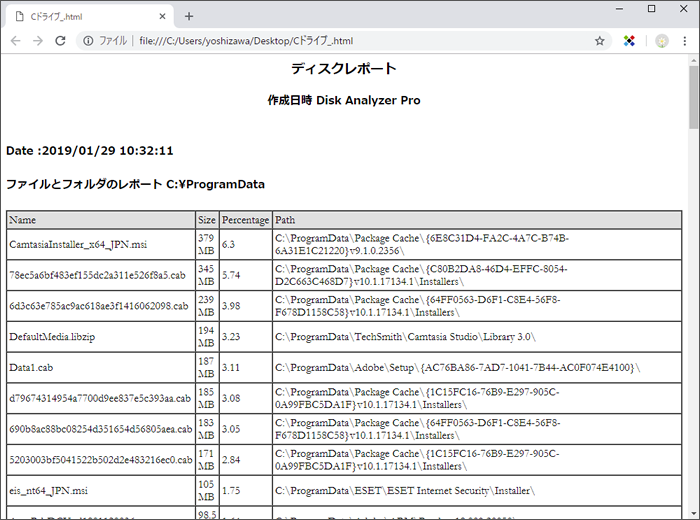The height and width of the screenshot is (520, 700).
Task: Click the ディスクレポート page heading
Action: (344, 69)
